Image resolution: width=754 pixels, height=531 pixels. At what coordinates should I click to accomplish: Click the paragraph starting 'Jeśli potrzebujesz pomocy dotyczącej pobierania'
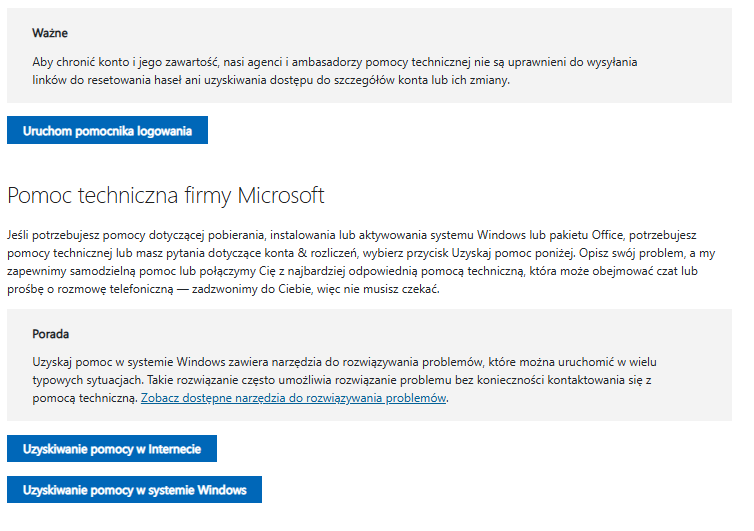[361, 262]
